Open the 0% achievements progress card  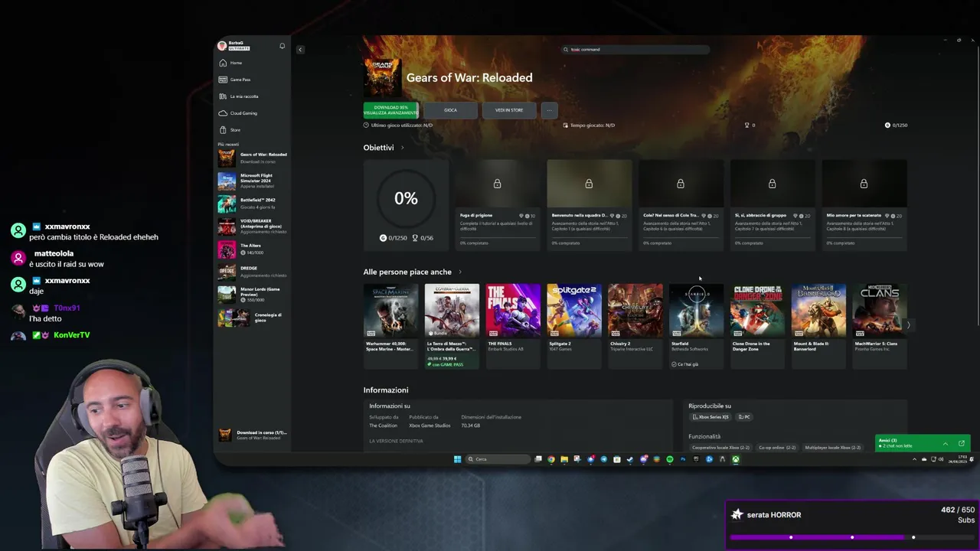coord(406,205)
